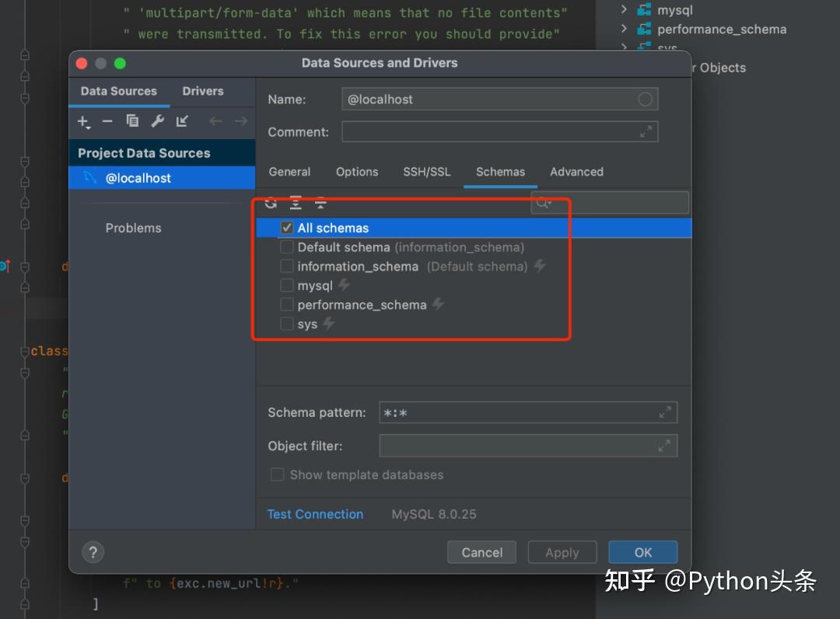The width and height of the screenshot is (840, 619).
Task: Switch to the Drivers tab
Action: coord(202,91)
